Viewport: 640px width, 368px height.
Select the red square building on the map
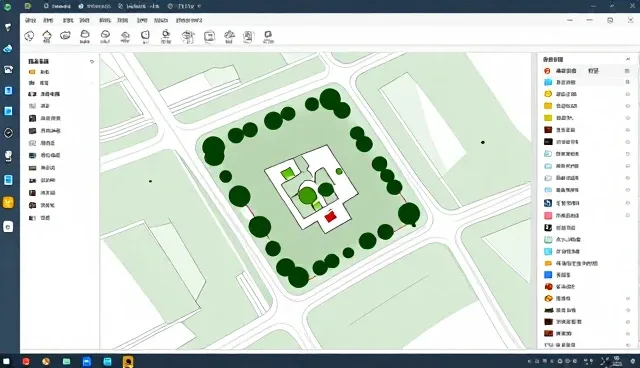pos(331,217)
